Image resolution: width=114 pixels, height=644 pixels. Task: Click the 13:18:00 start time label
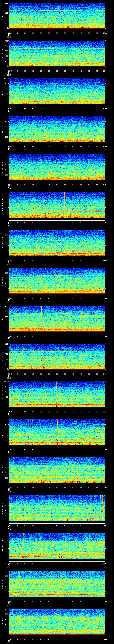tap(9, 184)
